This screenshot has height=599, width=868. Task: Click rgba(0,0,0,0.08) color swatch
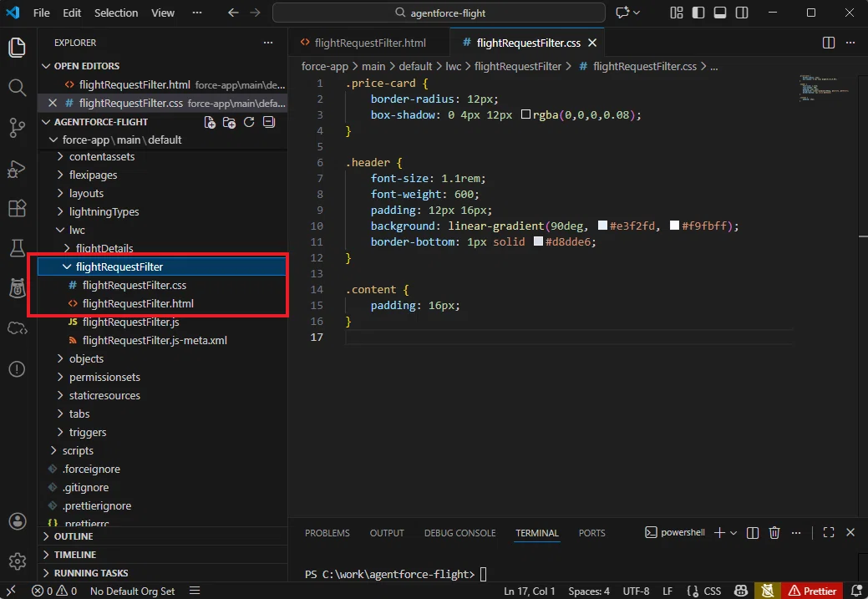[525, 114]
